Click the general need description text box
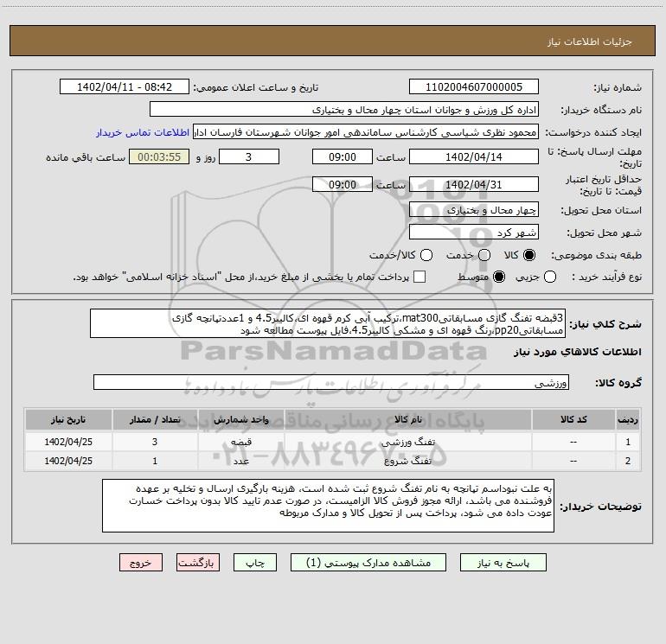Image resolution: width=666 pixels, height=644 pixels. coord(328,323)
